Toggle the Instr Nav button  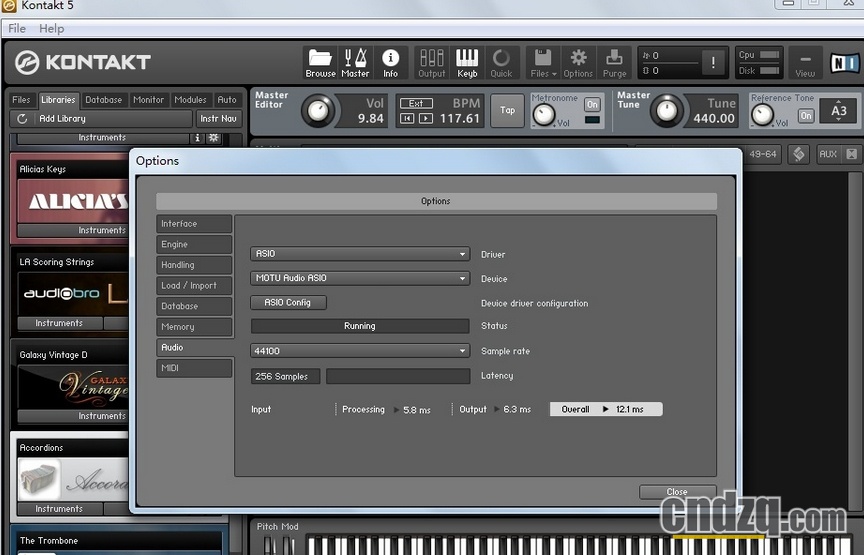[218, 118]
